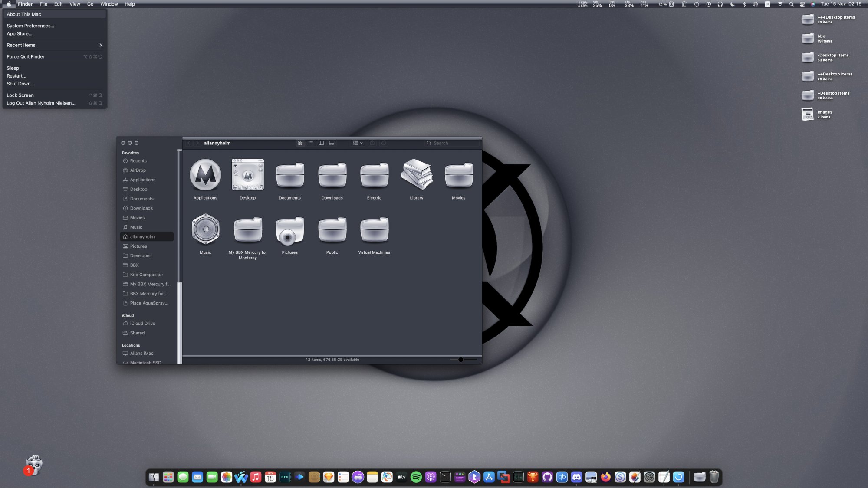Click the Tags icon in Finder toolbar
The height and width of the screenshot is (488, 868).
384,143
